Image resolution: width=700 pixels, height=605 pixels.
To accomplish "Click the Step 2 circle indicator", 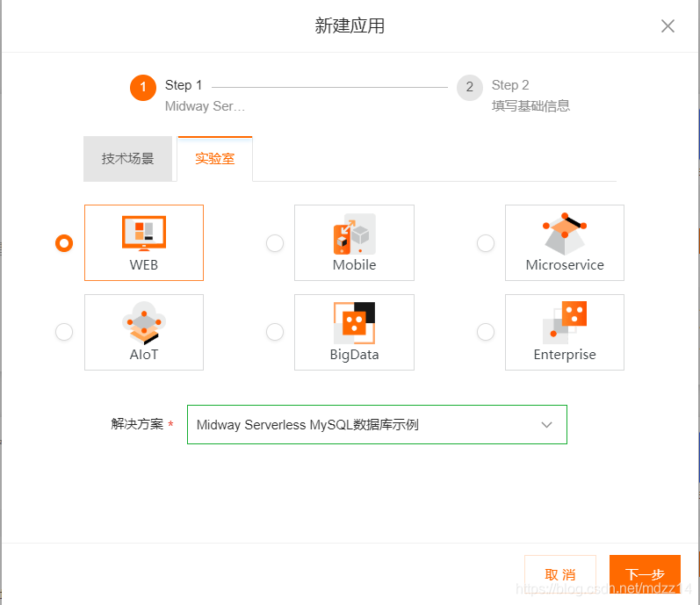I will coord(470,88).
